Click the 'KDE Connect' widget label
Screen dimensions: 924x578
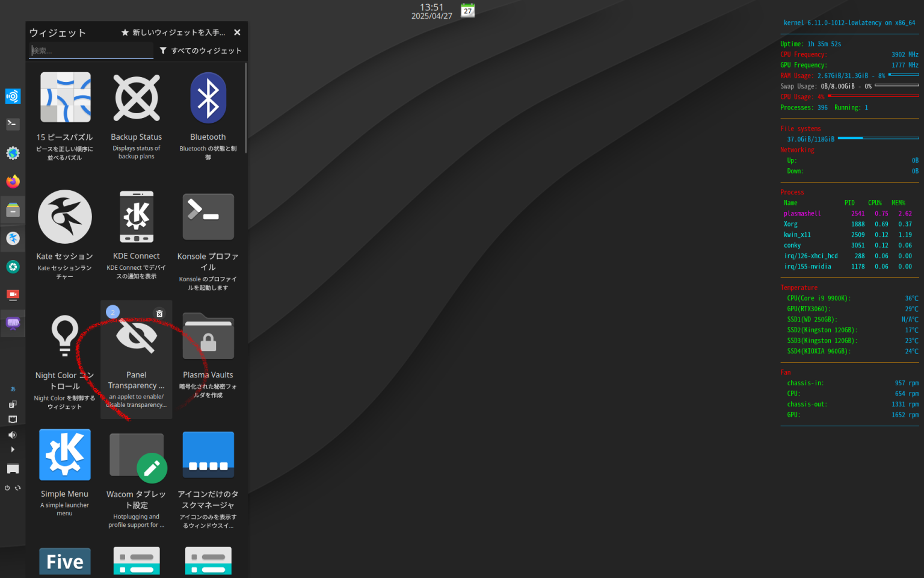coord(137,256)
